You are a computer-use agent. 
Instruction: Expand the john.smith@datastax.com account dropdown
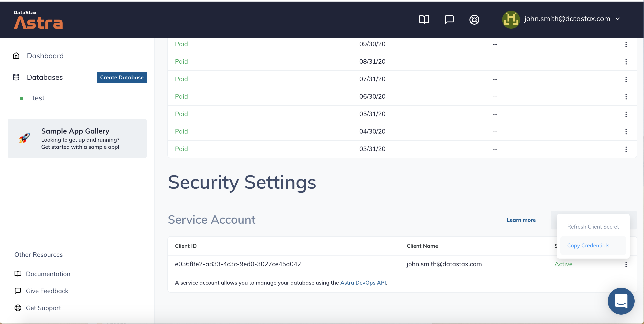618,19
